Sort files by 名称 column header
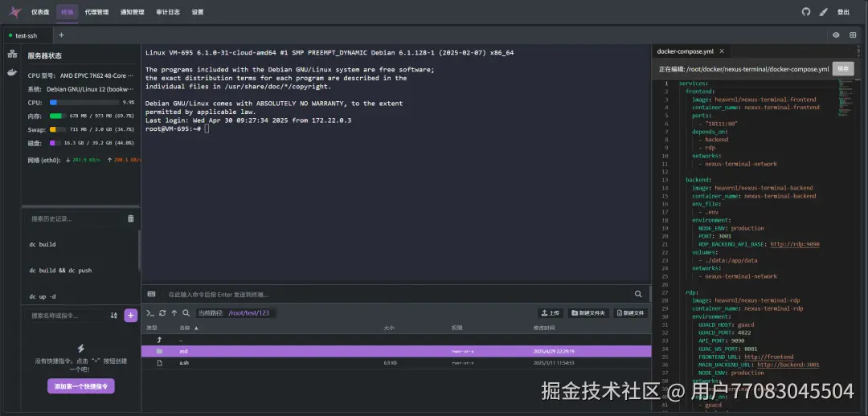Viewport: 868px width, 416px height. click(189, 328)
